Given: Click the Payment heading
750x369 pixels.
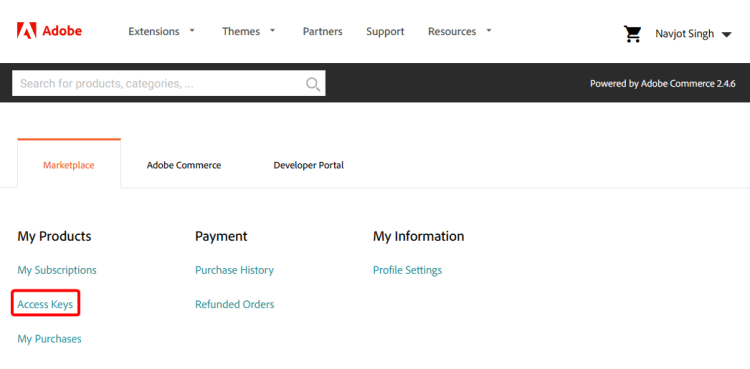Looking at the screenshot, I should [x=221, y=236].
